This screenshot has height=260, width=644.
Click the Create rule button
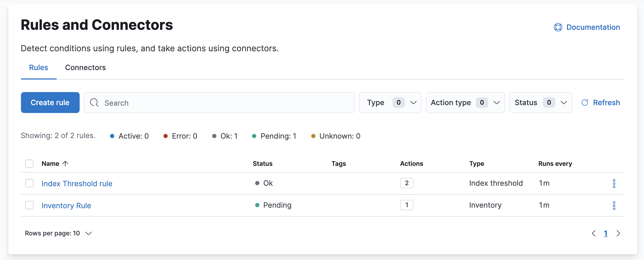(x=50, y=103)
